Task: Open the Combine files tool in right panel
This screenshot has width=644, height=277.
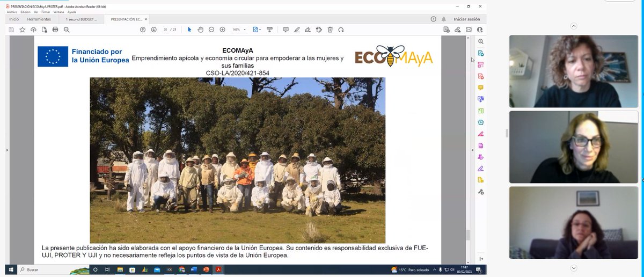Action: [481, 99]
